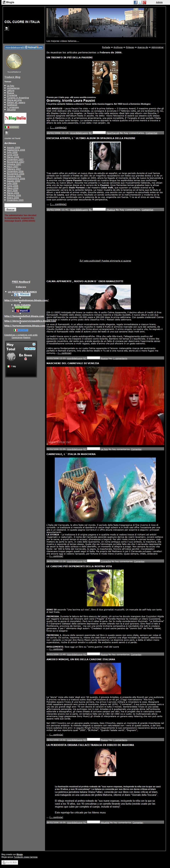Click the Admin link in top bar
The width and height of the screenshot is (170, 868).
pos(159,2)
